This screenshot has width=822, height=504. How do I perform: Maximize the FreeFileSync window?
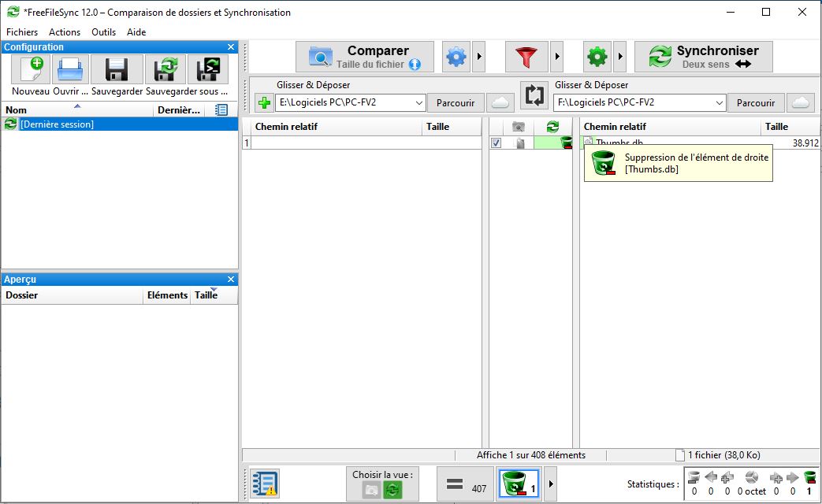tap(766, 12)
